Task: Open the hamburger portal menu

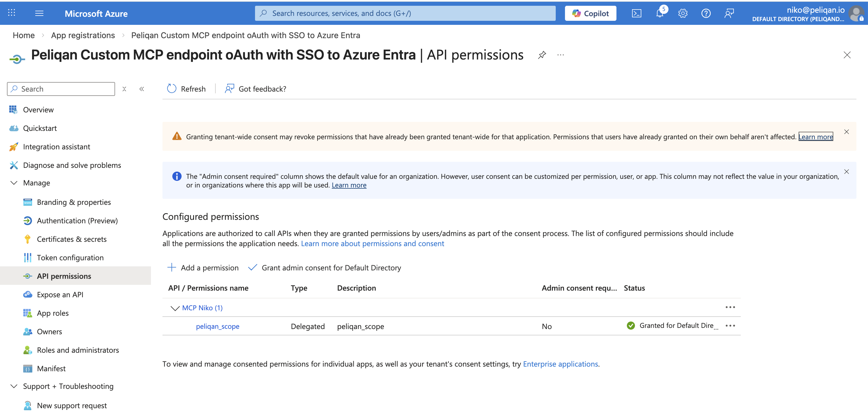Action: pyautogui.click(x=39, y=13)
